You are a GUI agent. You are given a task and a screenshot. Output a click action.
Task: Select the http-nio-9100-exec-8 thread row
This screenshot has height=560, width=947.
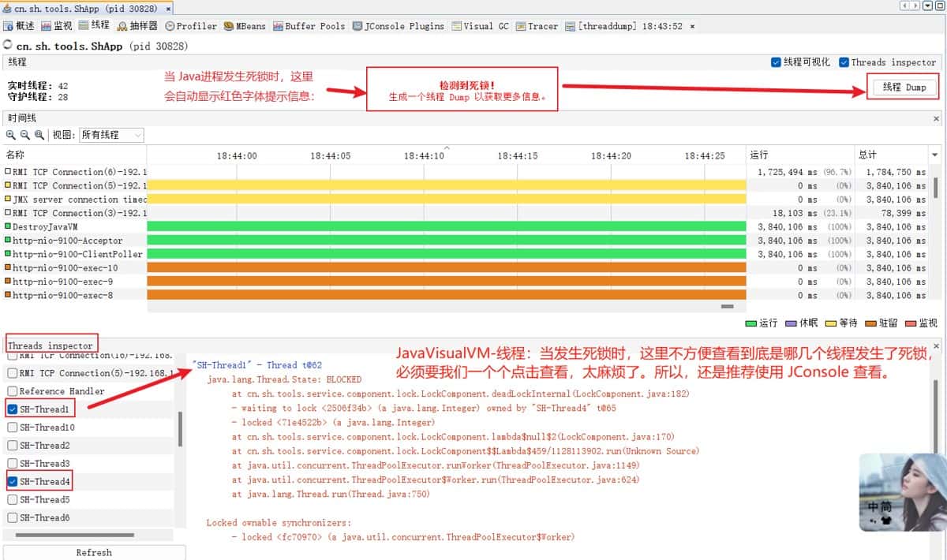466,295
